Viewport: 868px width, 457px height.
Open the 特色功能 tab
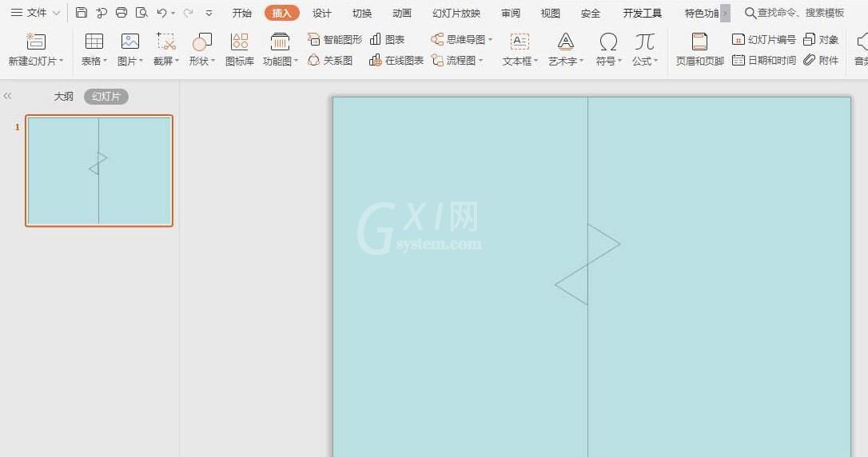coord(702,13)
